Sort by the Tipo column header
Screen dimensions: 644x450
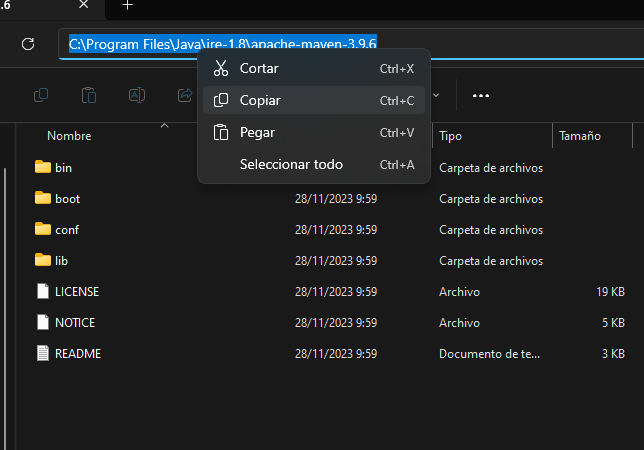coord(451,136)
